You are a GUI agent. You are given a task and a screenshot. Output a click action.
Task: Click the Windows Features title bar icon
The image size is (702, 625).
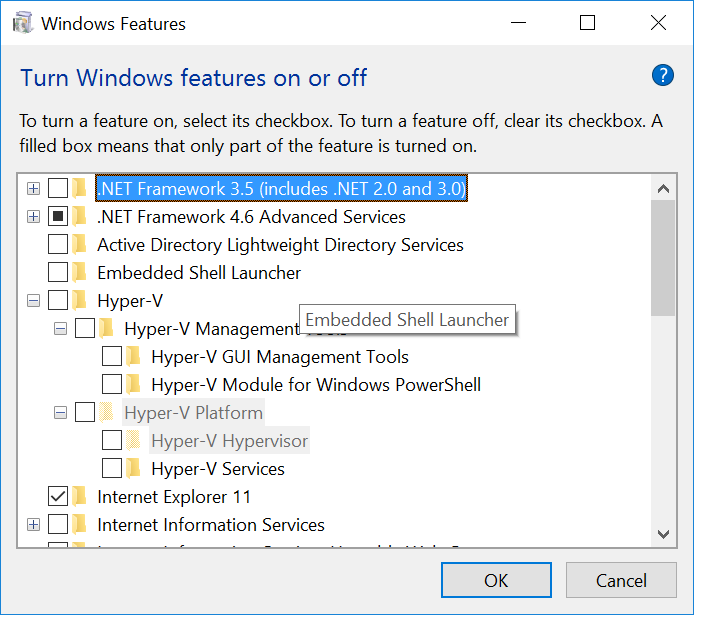click(22, 23)
